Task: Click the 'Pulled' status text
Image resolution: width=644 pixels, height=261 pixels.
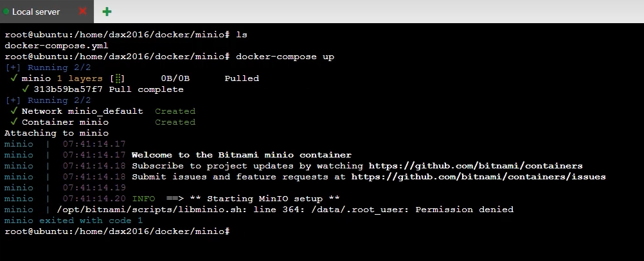Action: pyautogui.click(x=242, y=78)
